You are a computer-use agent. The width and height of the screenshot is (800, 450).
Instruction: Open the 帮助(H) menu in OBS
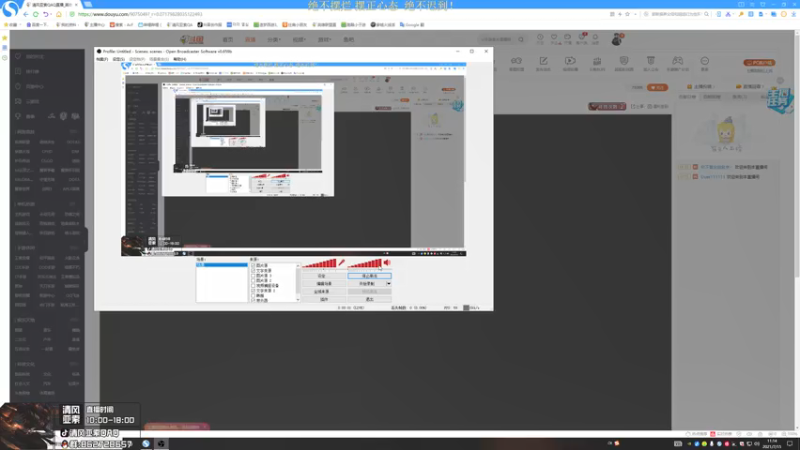coord(180,59)
